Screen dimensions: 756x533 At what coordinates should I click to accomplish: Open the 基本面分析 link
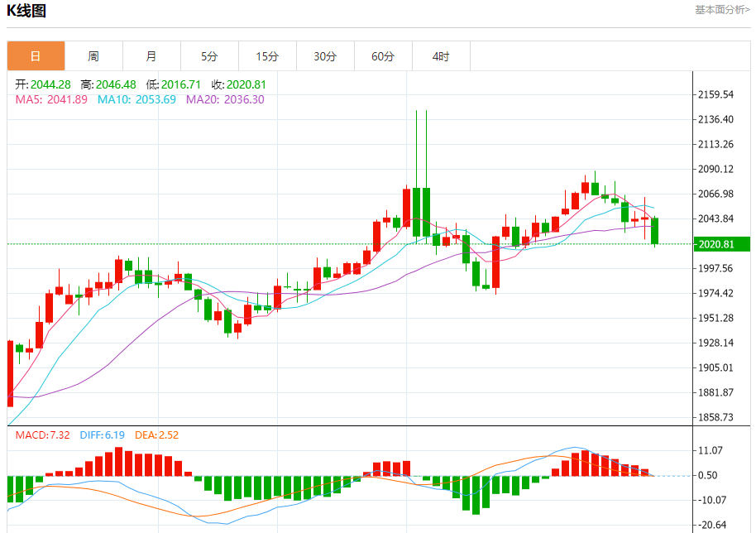[x=722, y=10]
